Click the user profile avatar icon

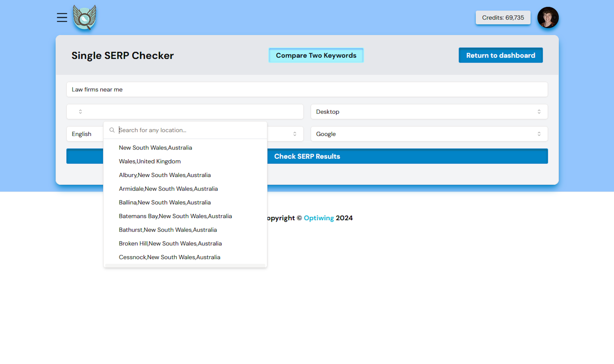tap(548, 18)
